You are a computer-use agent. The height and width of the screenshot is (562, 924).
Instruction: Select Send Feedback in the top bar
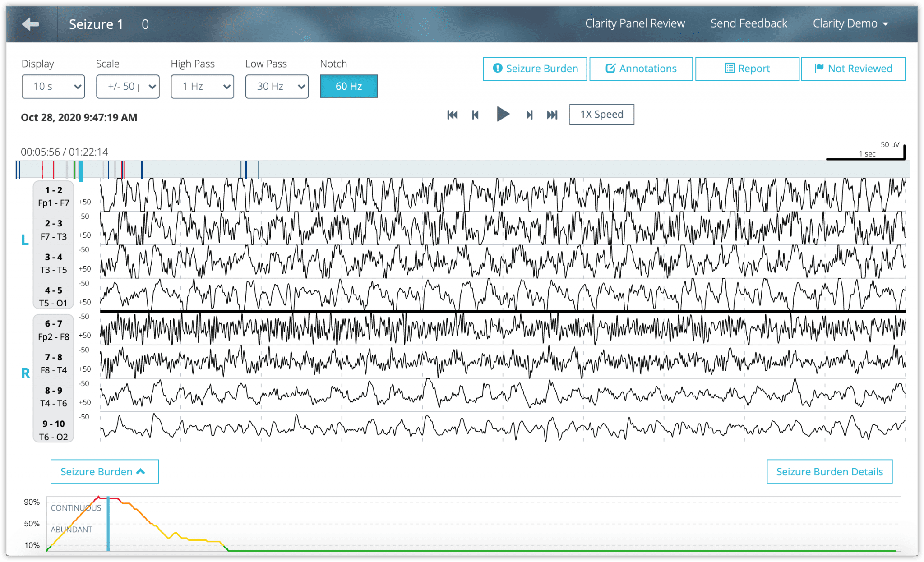(748, 23)
